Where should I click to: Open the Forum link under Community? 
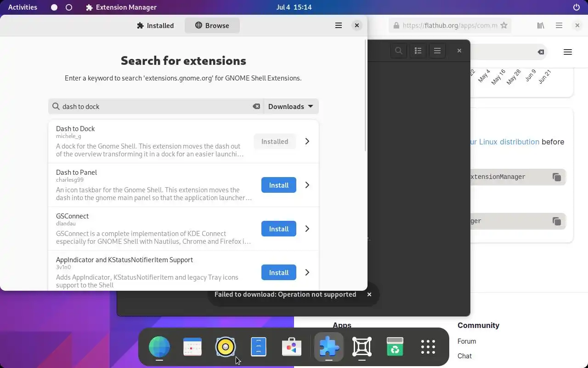click(467, 341)
